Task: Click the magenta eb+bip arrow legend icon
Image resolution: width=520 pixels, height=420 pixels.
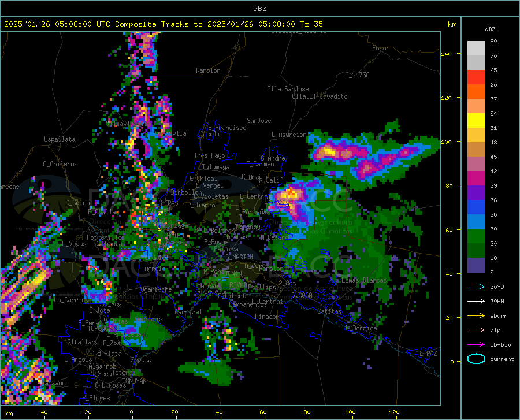Action: point(476,345)
